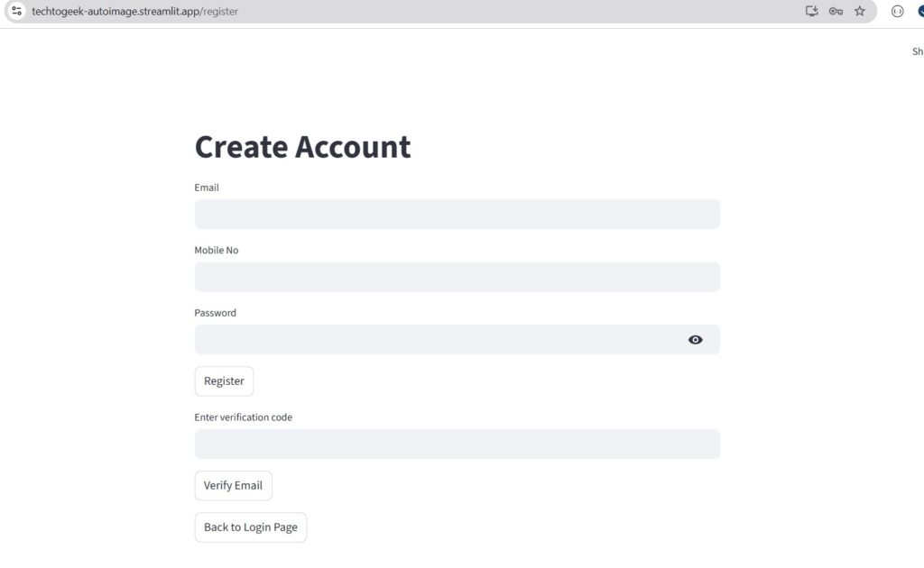Open the saved passwords key icon
The width and height of the screenshot is (924, 568).
pyautogui.click(x=836, y=11)
